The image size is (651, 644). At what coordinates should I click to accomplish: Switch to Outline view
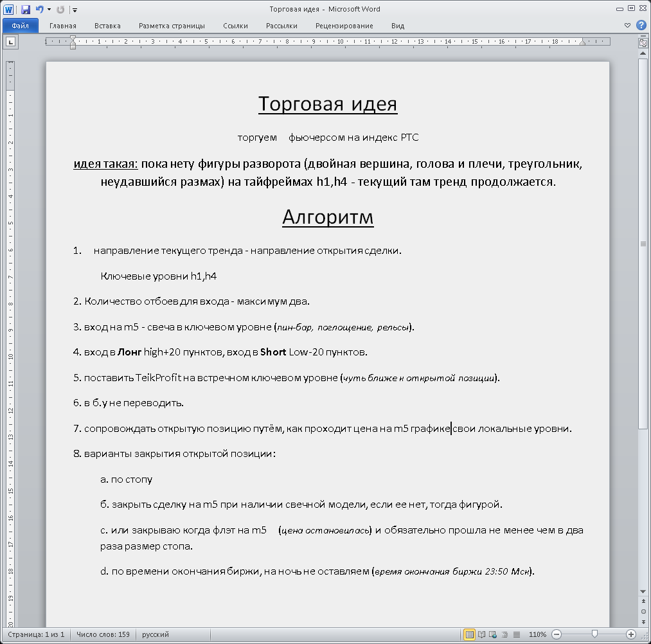pyautogui.click(x=505, y=634)
